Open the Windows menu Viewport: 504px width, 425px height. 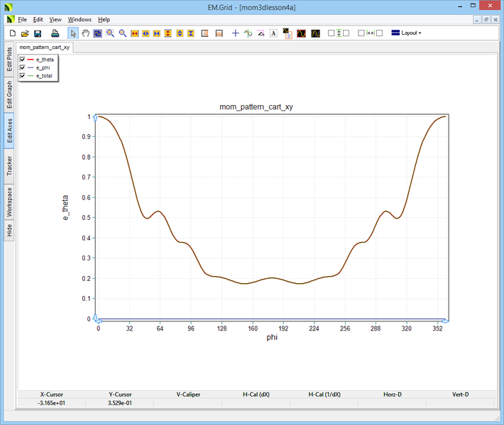point(80,19)
